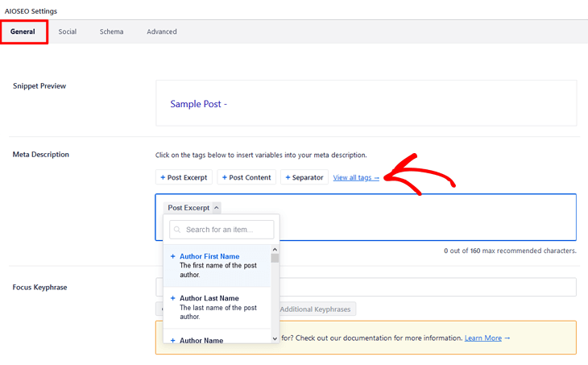Click the tag list scrollbar thumb

coord(275,258)
